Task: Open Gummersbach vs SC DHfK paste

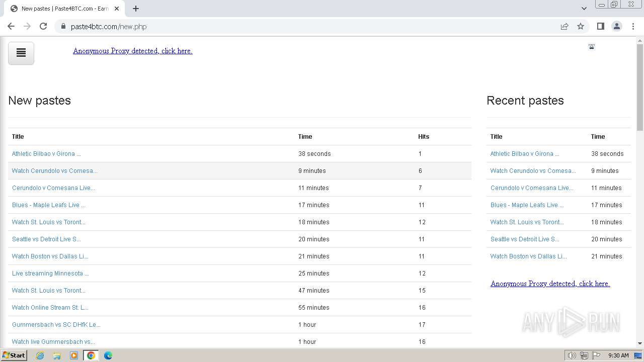Action: pos(56,325)
